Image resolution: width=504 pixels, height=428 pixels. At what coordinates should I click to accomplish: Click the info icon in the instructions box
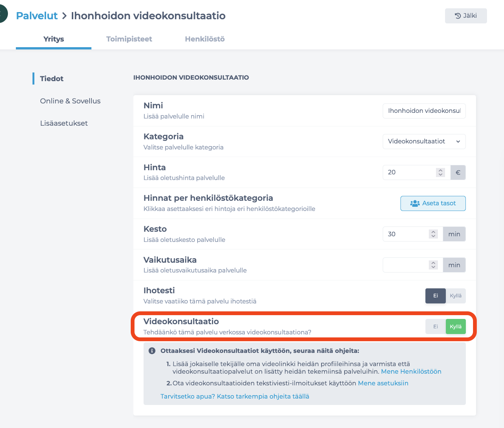[152, 351]
